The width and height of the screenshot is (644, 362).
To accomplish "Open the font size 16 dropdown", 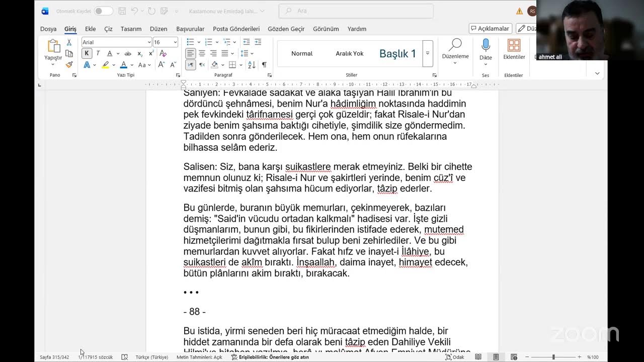I will tap(175, 42).
